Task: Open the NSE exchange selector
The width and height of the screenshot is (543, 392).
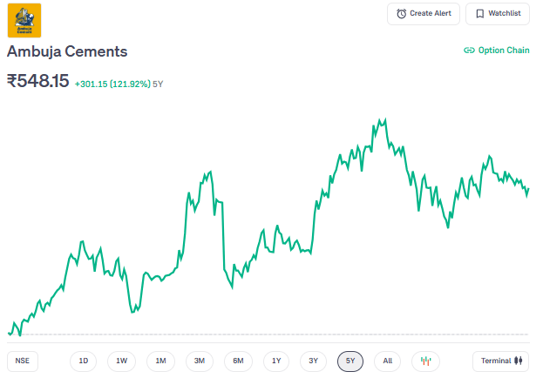Action: pyautogui.click(x=23, y=361)
